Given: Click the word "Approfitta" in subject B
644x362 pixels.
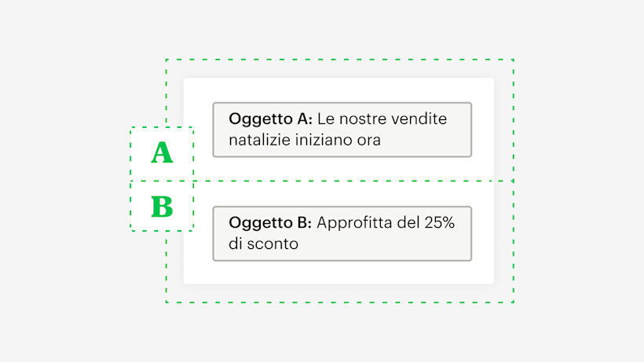Looking at the screenshot, I should [x=353, y=223].
